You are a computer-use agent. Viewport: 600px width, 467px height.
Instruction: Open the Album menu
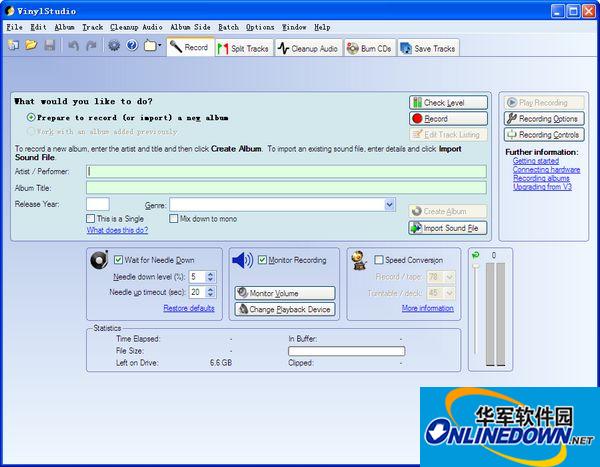tap(64, 27)
